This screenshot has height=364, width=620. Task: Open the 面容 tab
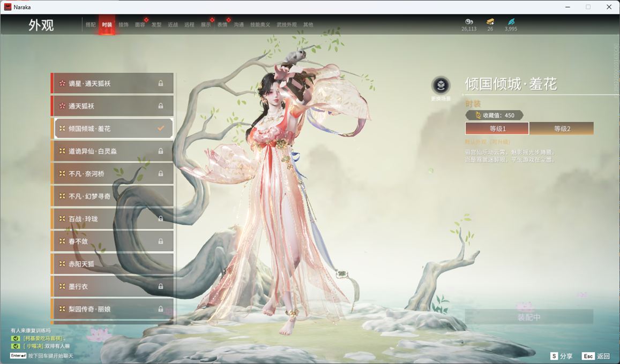[x=140, y=25]
